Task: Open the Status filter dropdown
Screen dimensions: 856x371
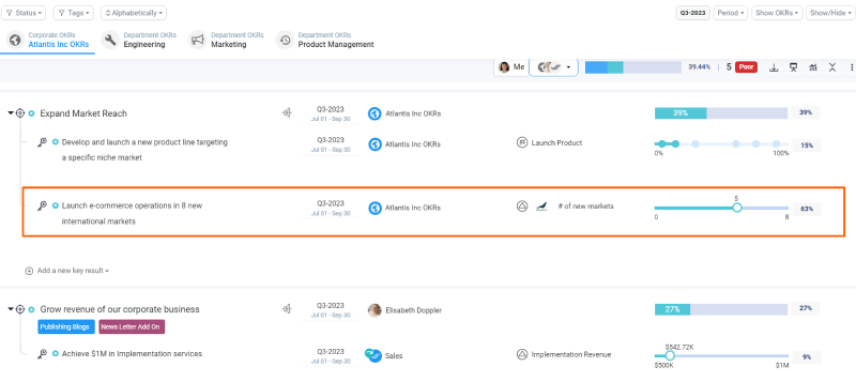Action: pyautogui.click(x=23, y=13)
